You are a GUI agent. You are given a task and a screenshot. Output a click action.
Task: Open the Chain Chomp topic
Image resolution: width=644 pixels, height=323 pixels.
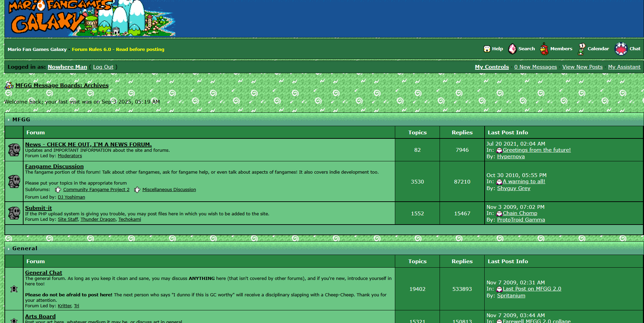point(520,213)
